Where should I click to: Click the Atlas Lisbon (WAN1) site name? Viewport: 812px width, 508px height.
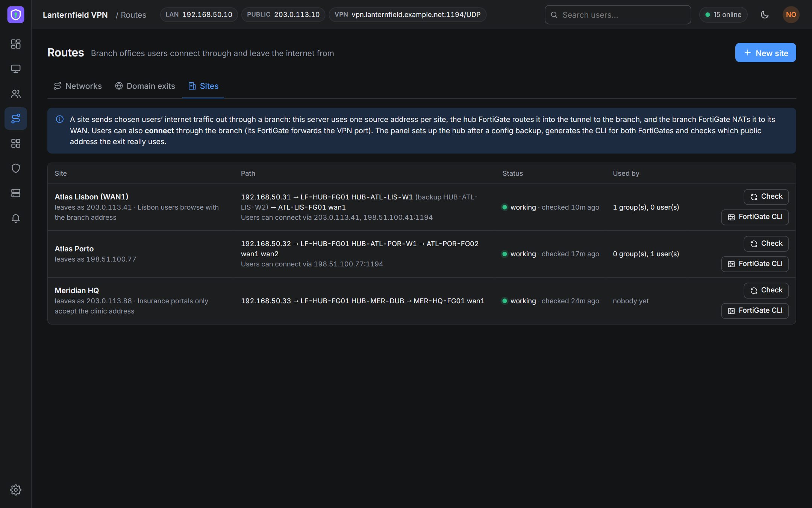[91, 196]
